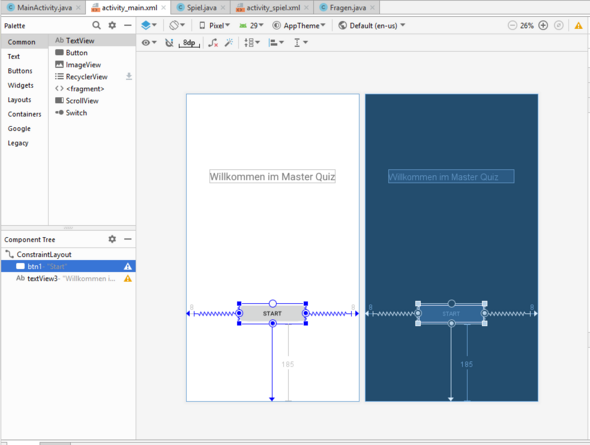590x445 pixels.
Task: Toggle autoconnect magnet icon
Action: [169, 43]
